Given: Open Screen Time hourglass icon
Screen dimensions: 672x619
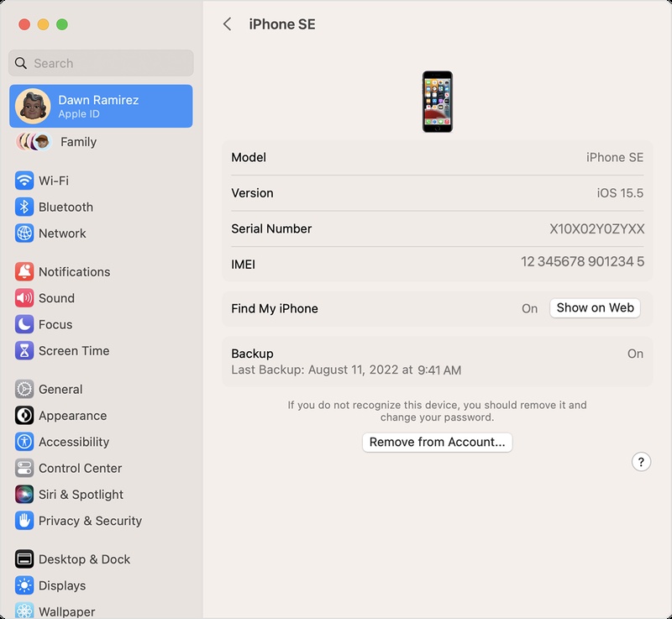Looking at the screenshot, I should (x=24, y=350).
